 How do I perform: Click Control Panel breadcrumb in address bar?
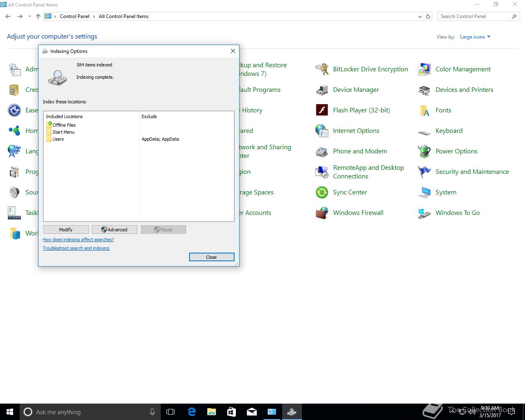74,16
